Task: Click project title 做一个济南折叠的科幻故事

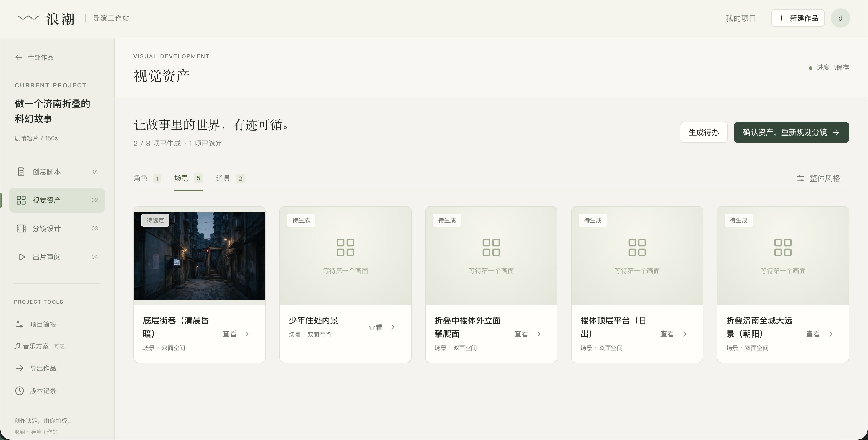Action: coord(52,111)
